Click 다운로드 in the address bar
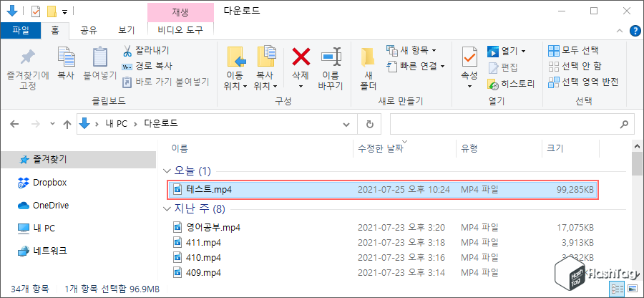This screenshot has height=298, width=644. tap(161, 124)
